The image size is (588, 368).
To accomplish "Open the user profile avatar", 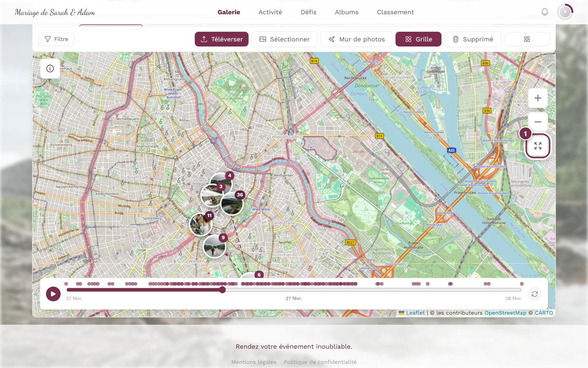I will pos(565,12).
